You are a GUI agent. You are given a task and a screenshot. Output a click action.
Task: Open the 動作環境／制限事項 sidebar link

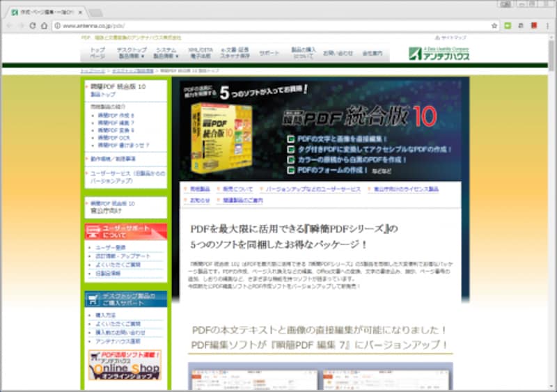(x=113, y=159)
